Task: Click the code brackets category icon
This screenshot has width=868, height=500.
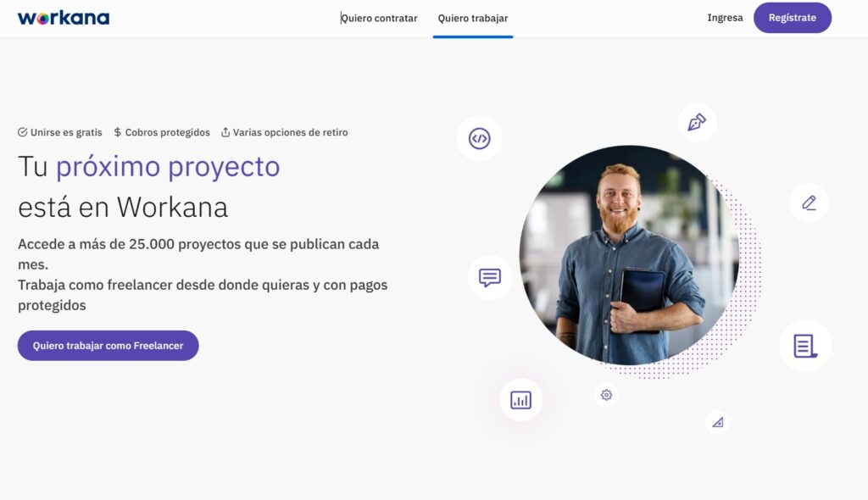Action: [x=480, y=138]
